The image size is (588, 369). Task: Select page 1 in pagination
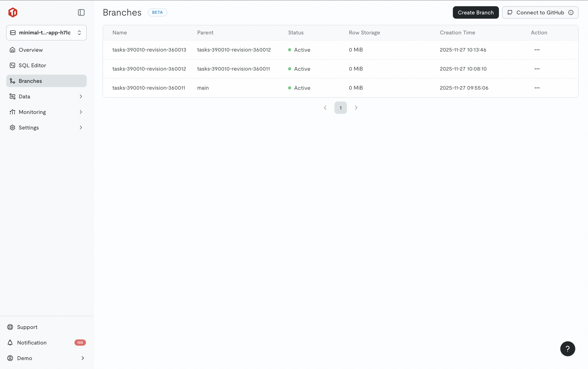(340, 108)
